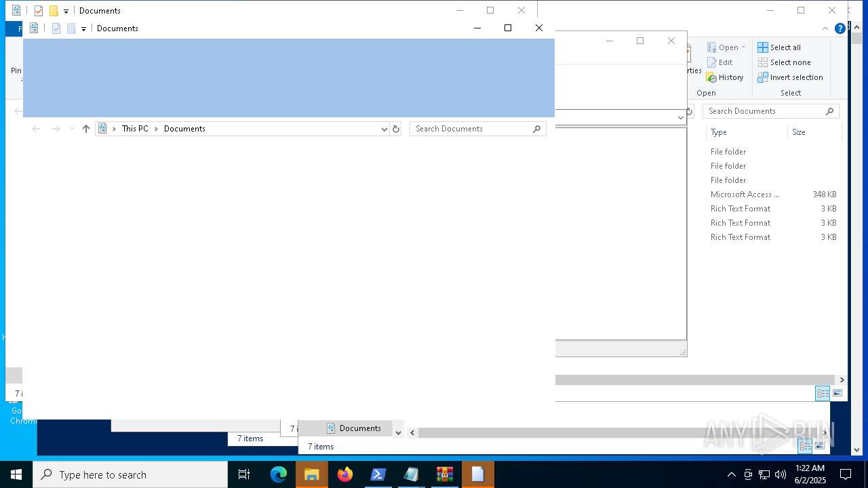The height and width of the screenshot is (488, 868).
Task: Click the Edit icon in the Open group
Action: point(711,62)
